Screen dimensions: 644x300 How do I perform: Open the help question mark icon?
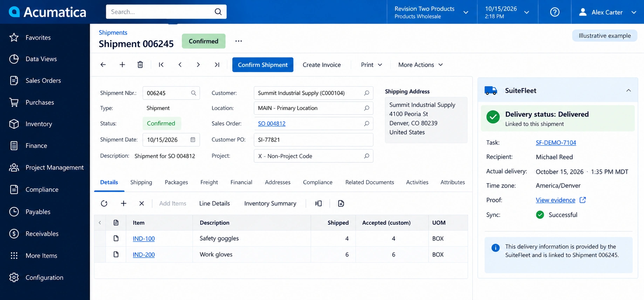click(555, 12)
